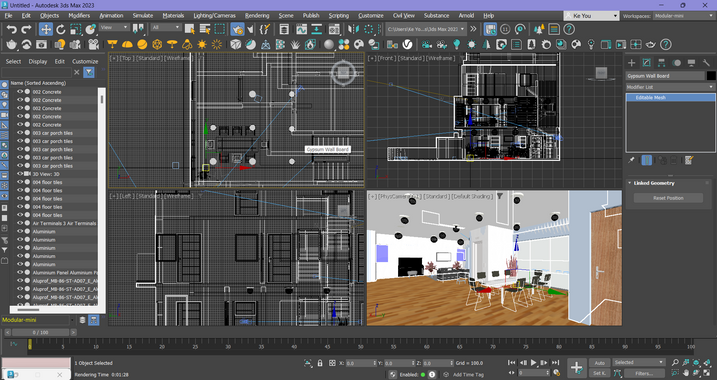
Task: Open the Ke You user account dropdown
Action: click(592, 16)
